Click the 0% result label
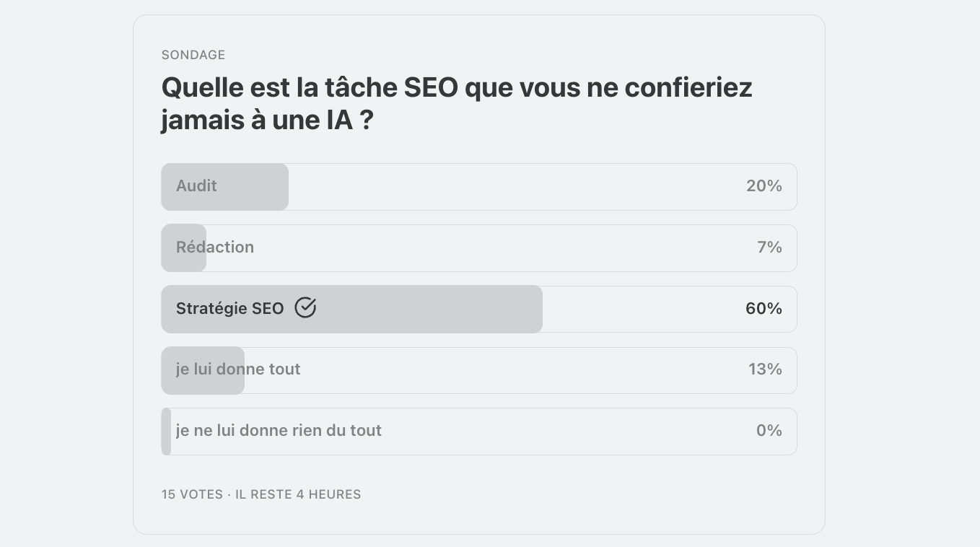The image size is (980, 547). tap(769, 431)
